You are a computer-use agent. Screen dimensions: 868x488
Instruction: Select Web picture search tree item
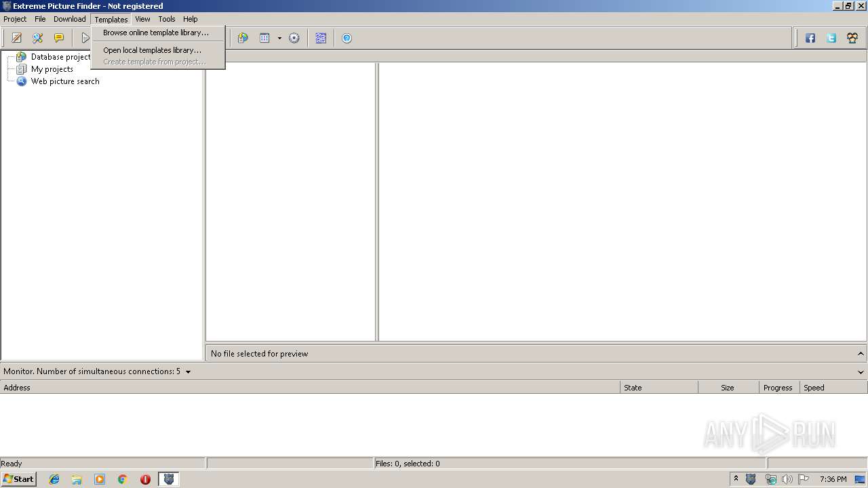click(x=65, y=81)
